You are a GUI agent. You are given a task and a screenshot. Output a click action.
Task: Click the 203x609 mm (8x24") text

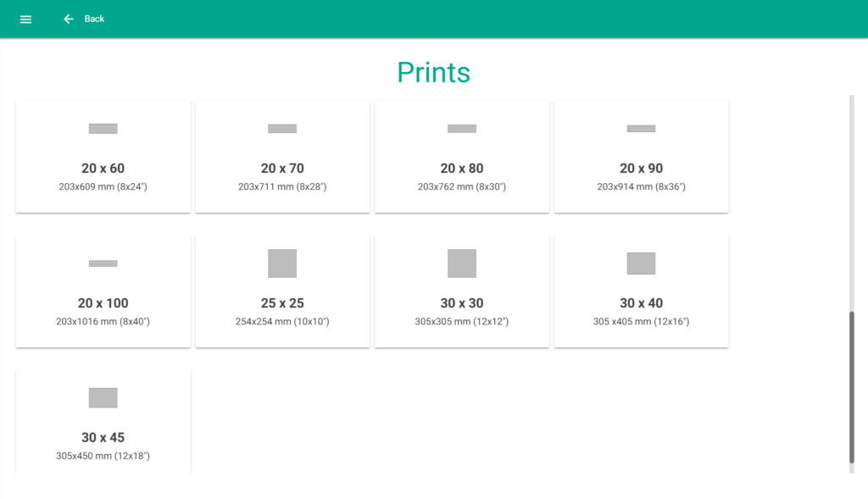(103, 187)
